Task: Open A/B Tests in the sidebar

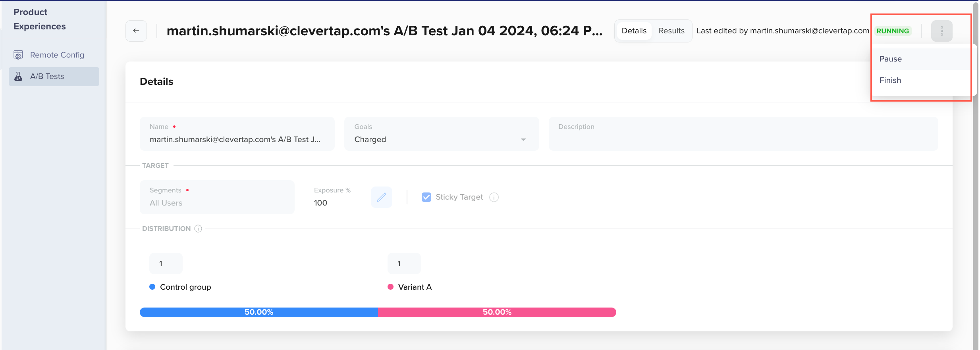Action: point(54,76)
